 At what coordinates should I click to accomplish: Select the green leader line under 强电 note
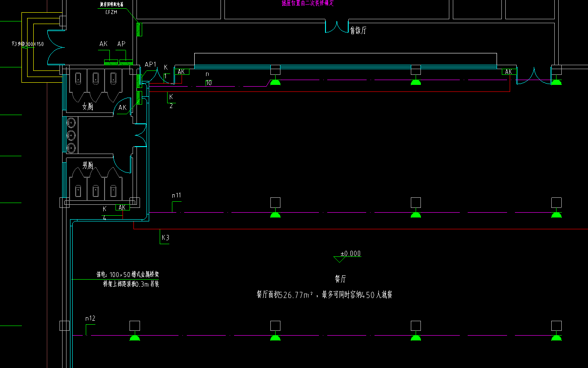click(x=115, y=279)
